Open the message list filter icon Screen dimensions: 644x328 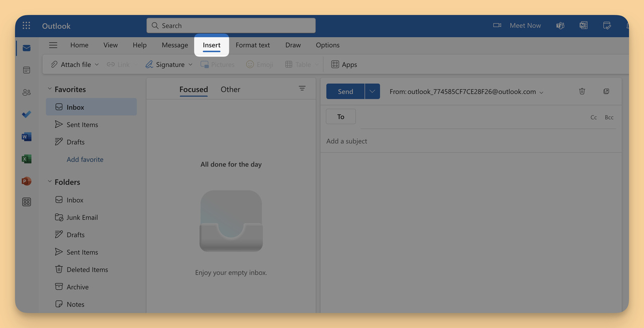tap(302, 88)
